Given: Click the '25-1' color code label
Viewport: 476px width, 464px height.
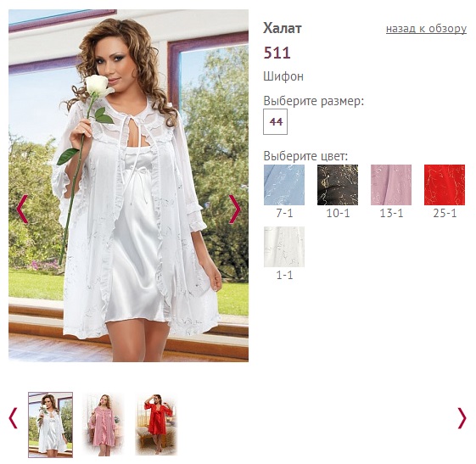Looking at the screenshot, I should pyautogui.click(x=445, y=213).
